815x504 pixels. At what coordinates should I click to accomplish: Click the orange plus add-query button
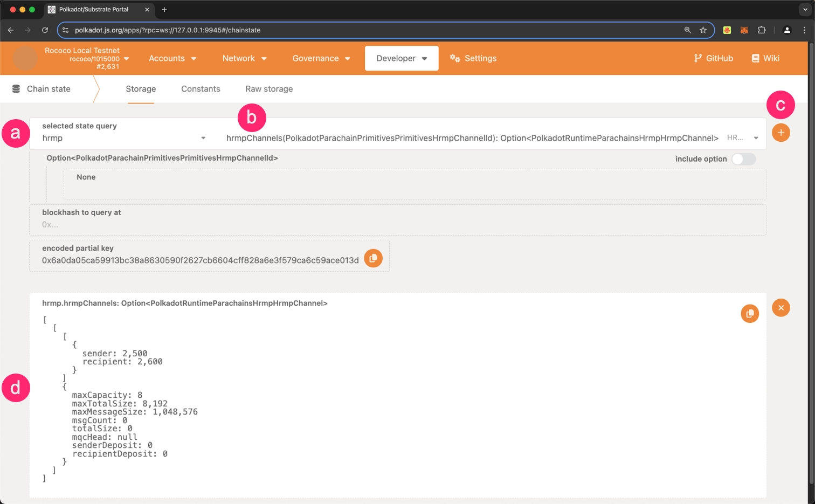coord(781,133)
